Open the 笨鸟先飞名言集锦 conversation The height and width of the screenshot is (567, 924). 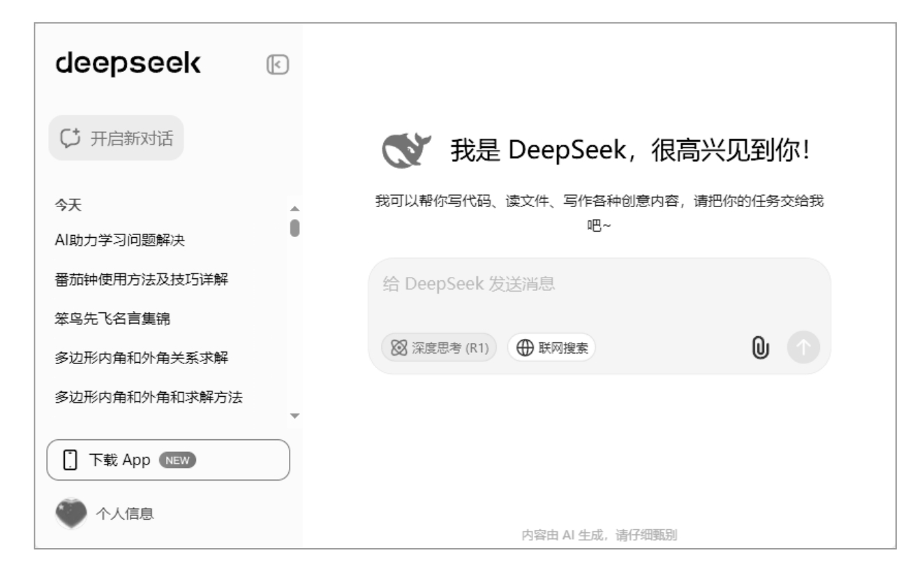click(x=112, y=319)
